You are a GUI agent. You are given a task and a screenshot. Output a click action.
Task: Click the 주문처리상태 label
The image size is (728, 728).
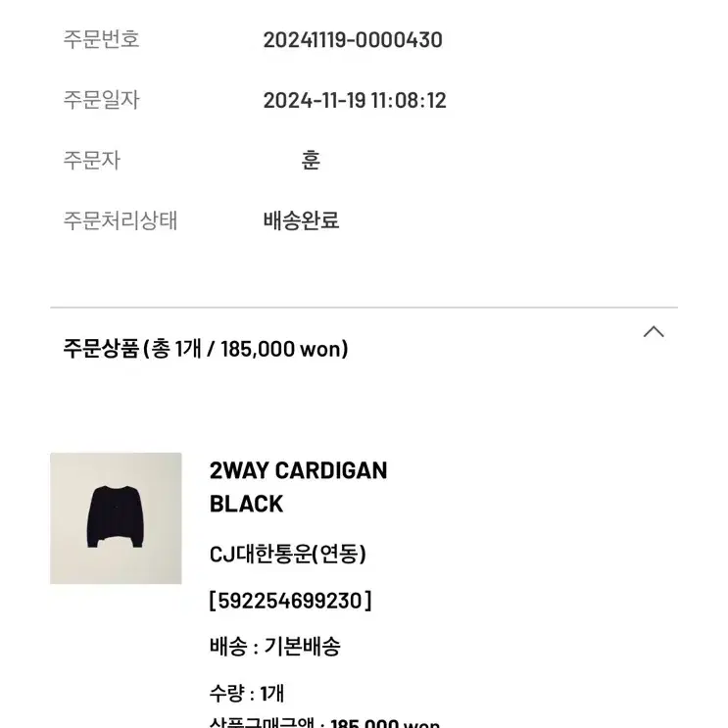121,220
